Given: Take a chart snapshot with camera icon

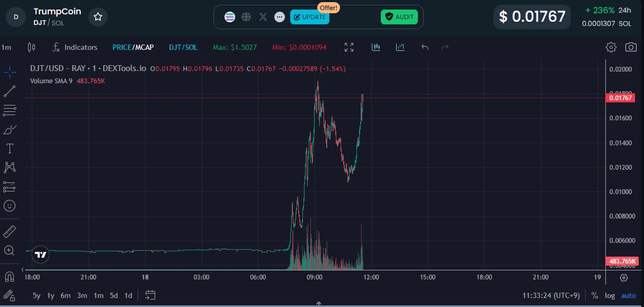Looking at the screenshot, I should 631,47.
